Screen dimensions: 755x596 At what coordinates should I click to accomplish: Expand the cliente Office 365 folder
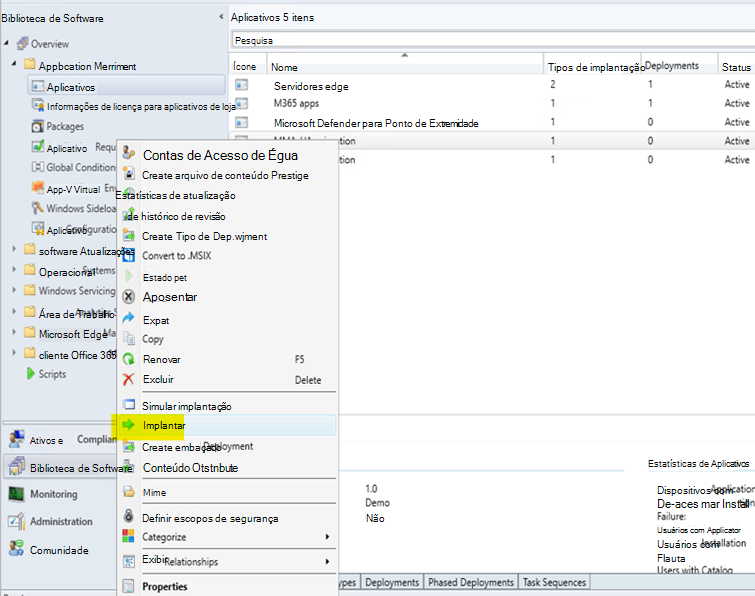coord(14,352)
